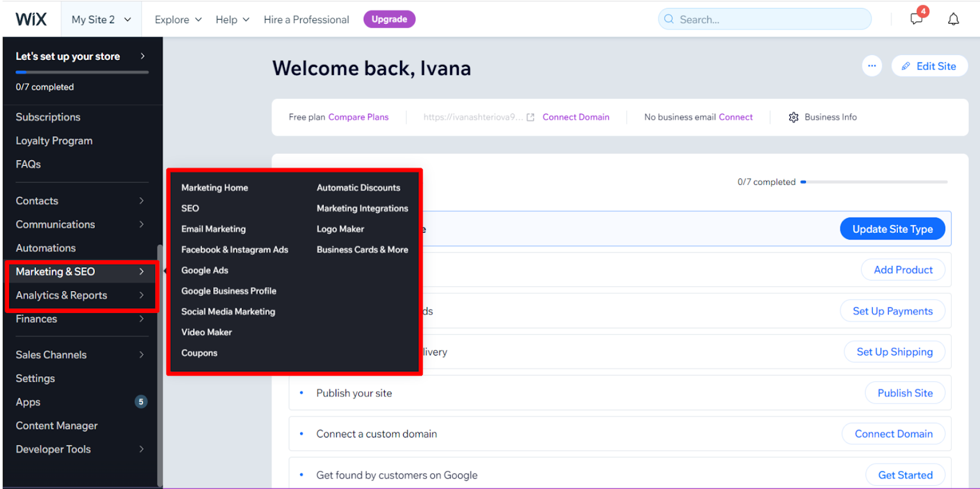980x489 pixels.
Task: Open Subscriptions in the sidebar
Action: point(48,117)
